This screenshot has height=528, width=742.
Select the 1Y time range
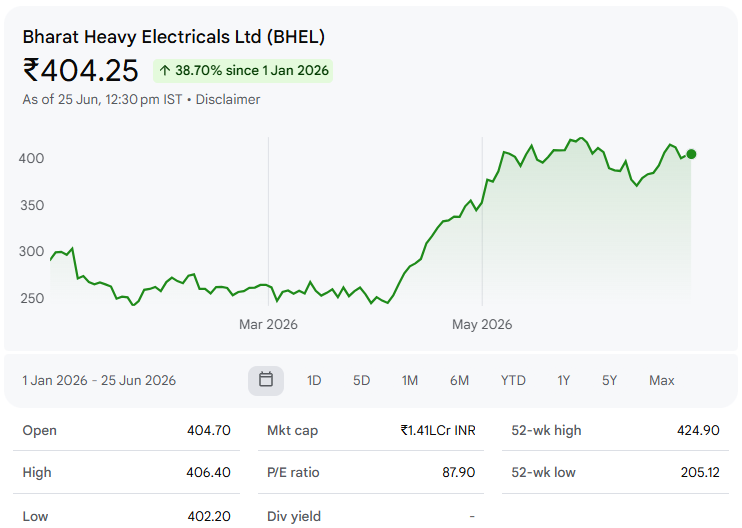point(564,380)
